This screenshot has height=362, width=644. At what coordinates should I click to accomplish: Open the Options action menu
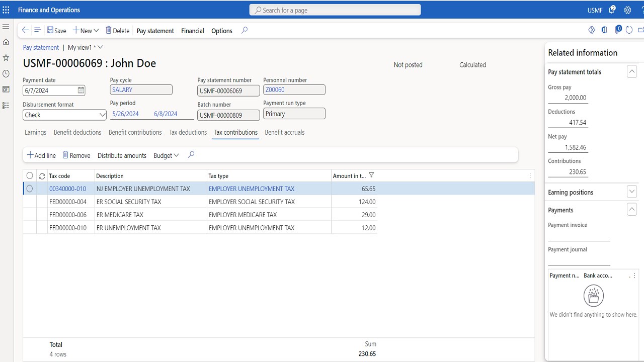point(222,31)
